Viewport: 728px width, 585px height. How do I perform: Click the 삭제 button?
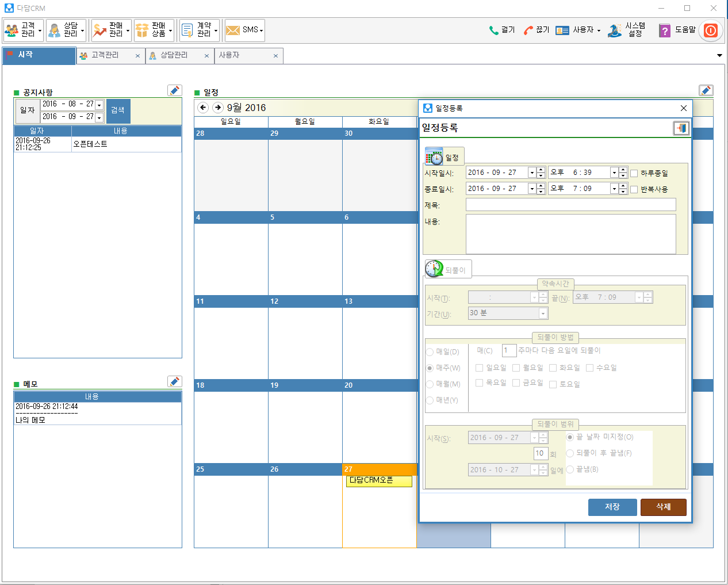click(x=663, y=507)
